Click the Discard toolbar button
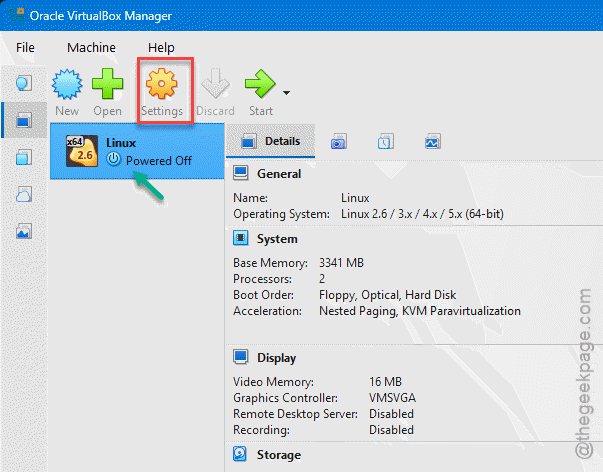The width and height of the screenshot is (603, 472). [x=215, y=92]
